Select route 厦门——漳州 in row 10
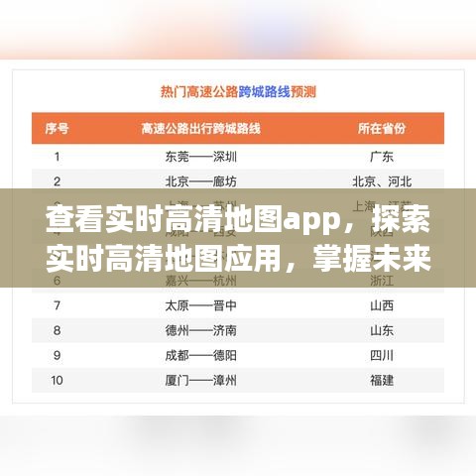Image resolution: width=476 pixels, height=476 pixels. tap(201, 380)
